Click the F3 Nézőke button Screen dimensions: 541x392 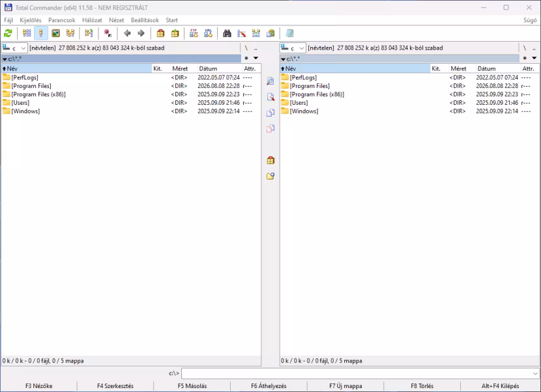(x=38, y=385)
